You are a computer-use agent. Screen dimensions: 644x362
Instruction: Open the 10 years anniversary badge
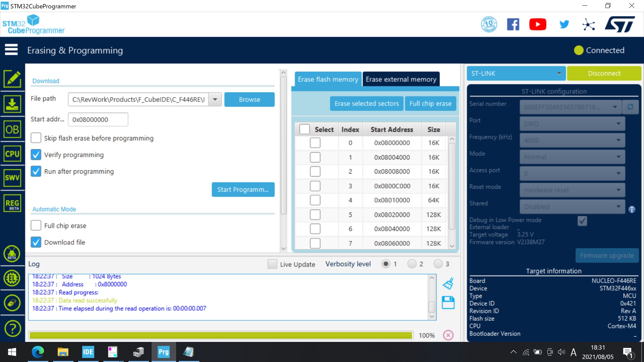tap(489, 24)
